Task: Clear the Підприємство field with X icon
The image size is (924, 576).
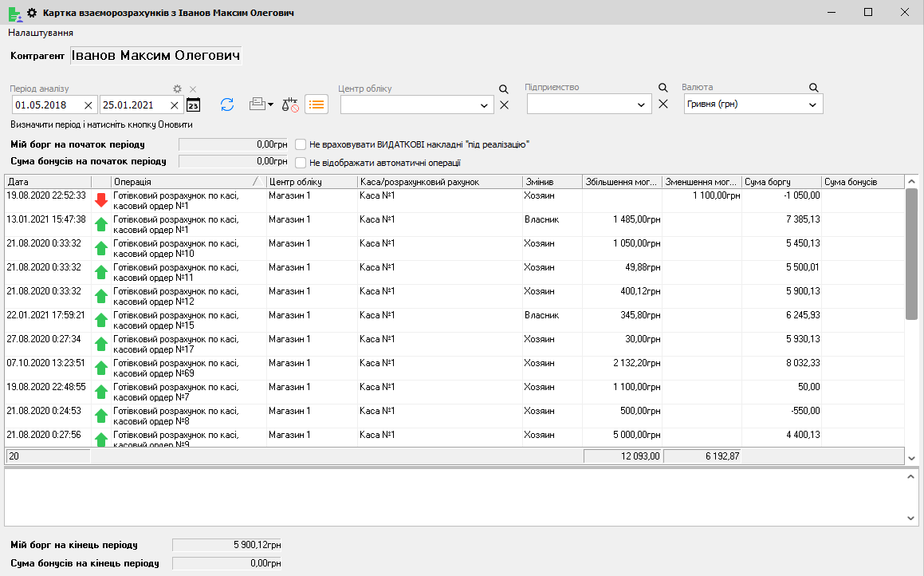Action: 663,104
